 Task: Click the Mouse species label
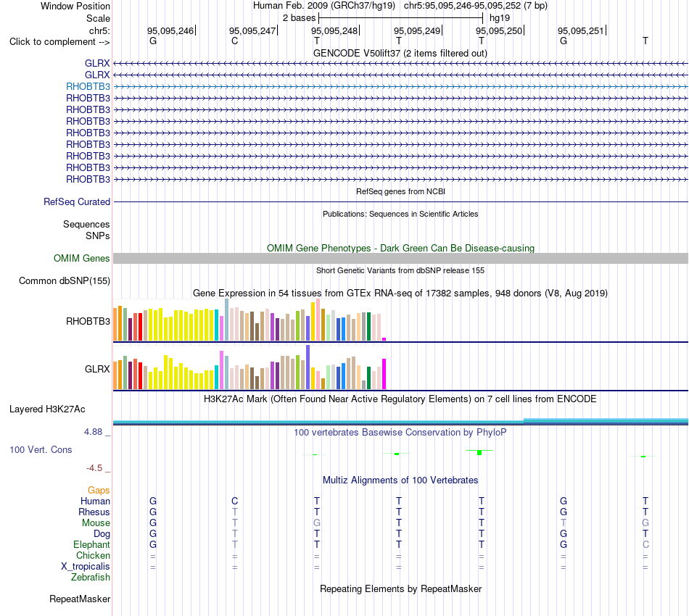(x=96, y=523)
